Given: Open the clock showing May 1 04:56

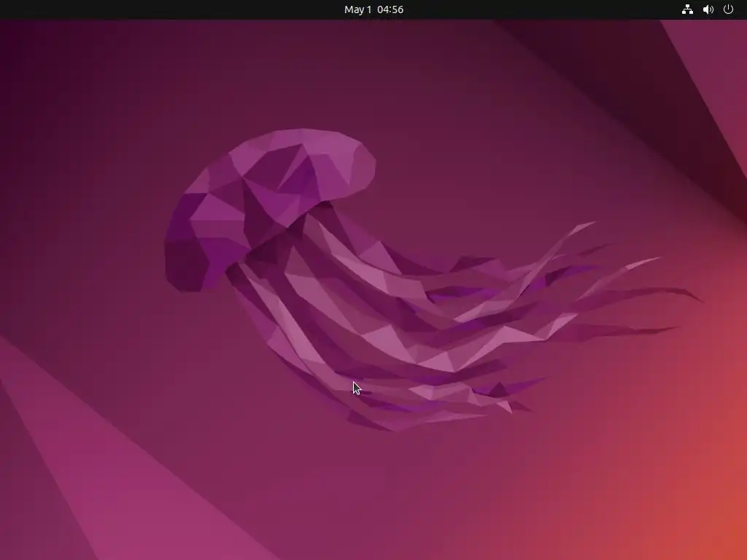Looking at the screenshot, I should pyautogui.click(x=373, y=9).
